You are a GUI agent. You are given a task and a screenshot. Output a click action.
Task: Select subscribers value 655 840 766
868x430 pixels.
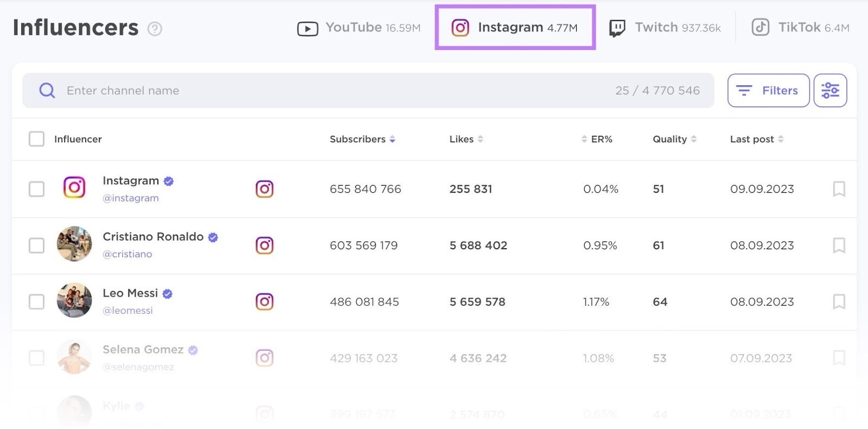click(366, 189)
